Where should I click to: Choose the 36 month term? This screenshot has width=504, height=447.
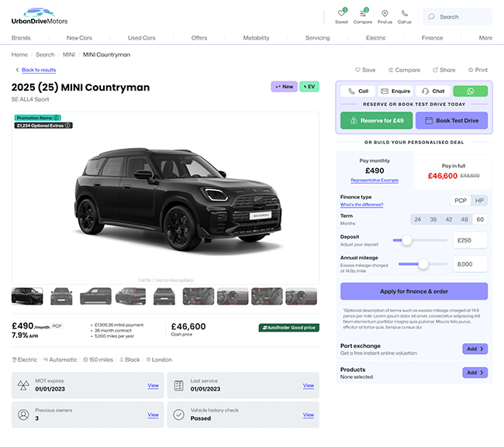tap(433, 219)
